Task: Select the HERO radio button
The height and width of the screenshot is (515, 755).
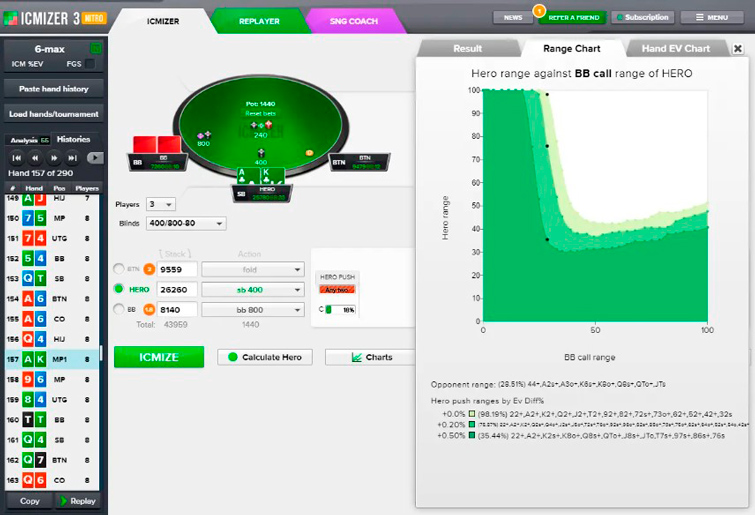Action: click(x=118, y=289)
